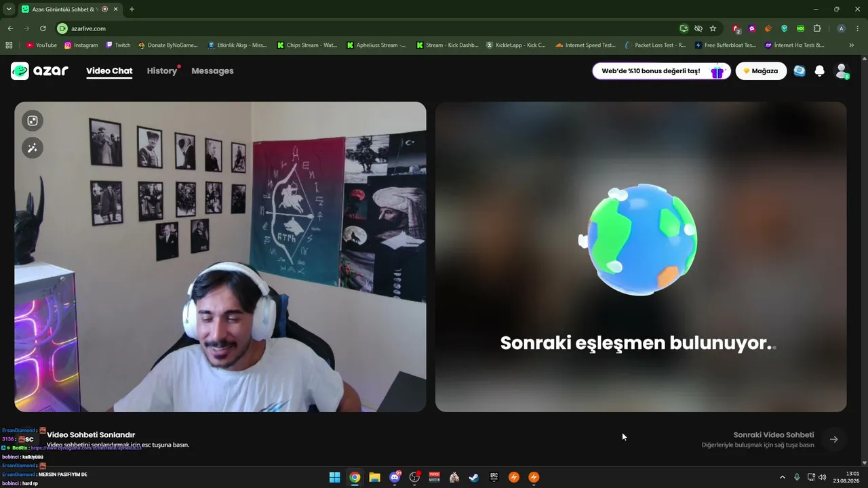Open Steam from the taskbar
The height and width of the screenshot is (488, 868).
[474, 477]
